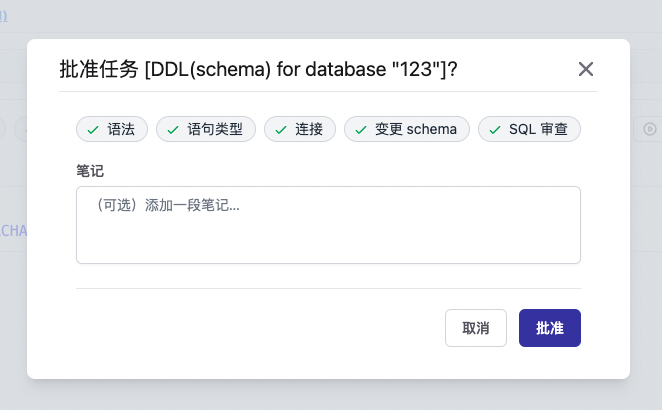
Task: Click the green checkmark on the 语法 badge
Action: tap(92, 129)
